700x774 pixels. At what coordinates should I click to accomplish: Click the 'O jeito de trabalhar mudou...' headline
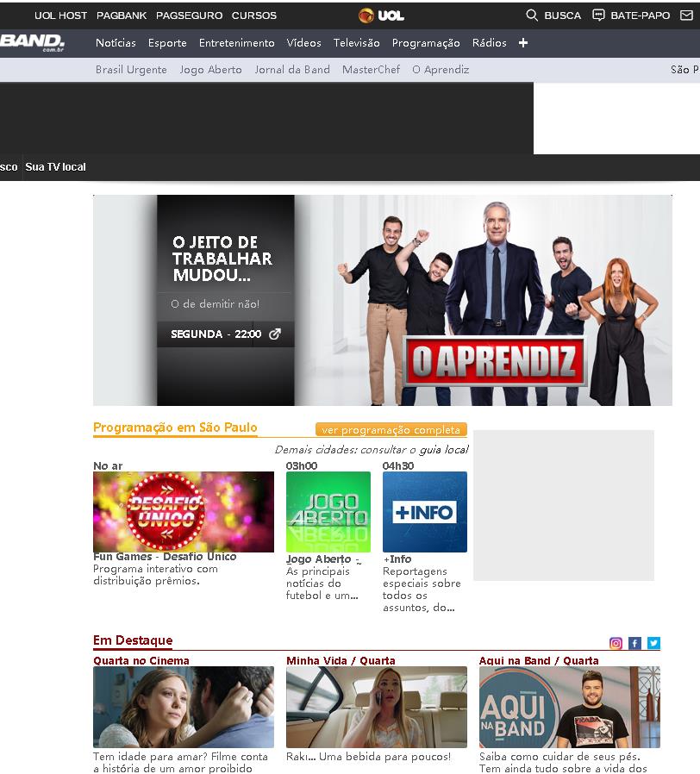pyautogui.click(x=222, y=259)
